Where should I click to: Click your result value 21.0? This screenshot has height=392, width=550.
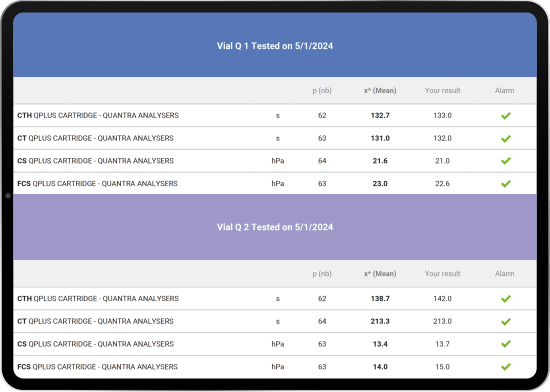click(x=442, y=161)
